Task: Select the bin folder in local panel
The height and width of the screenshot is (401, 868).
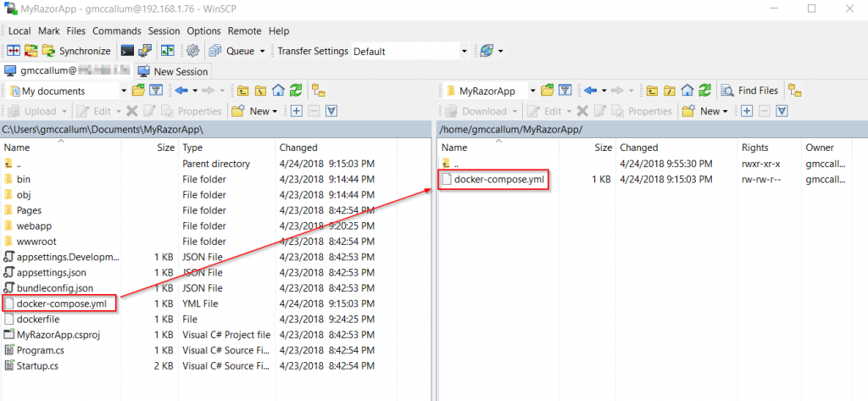Action: tap(24, 179)
